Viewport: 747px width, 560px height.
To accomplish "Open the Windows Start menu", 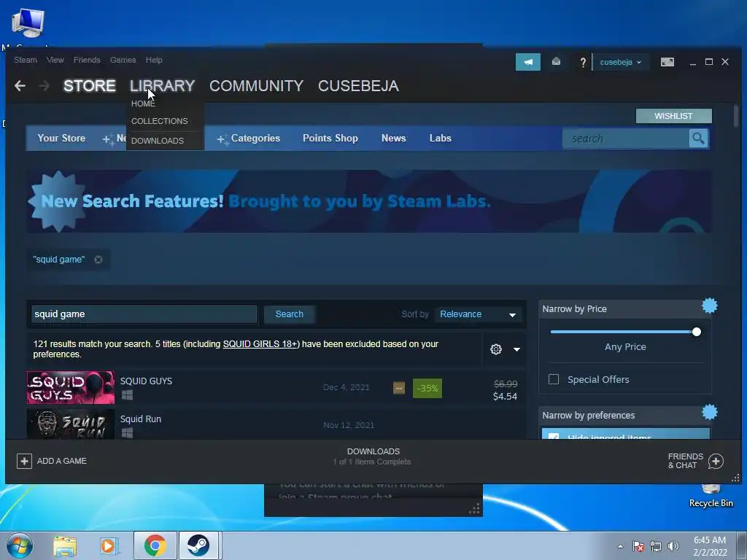I will coord(19,545).
